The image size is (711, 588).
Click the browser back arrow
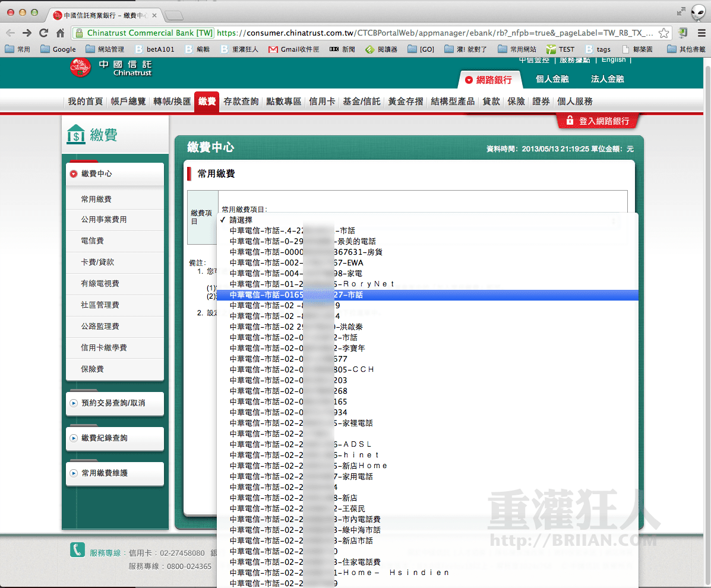11,33
